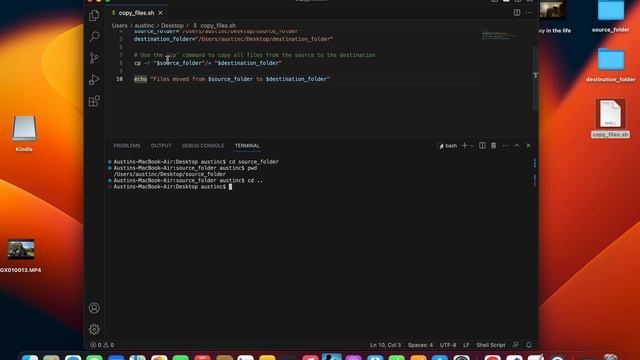Image resolution: width=640 pixels, height=360 pixels.
Task: Click the feedback icon in status bar
Action: tap(516, 345)
